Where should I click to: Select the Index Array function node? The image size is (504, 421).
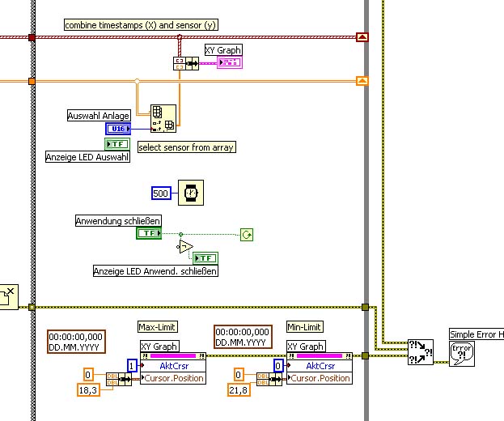[x=163, y=118]
